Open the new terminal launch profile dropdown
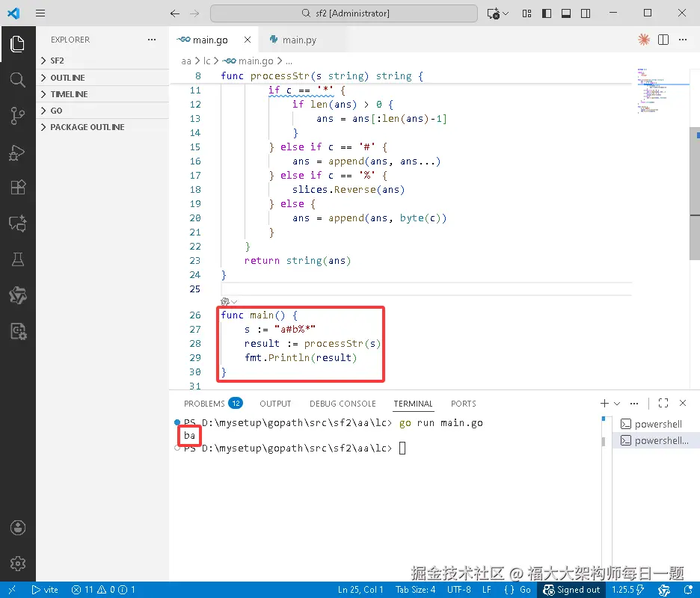Image resolution: width=700 pixels, height=598 pixels. click(x=617, y=404)
